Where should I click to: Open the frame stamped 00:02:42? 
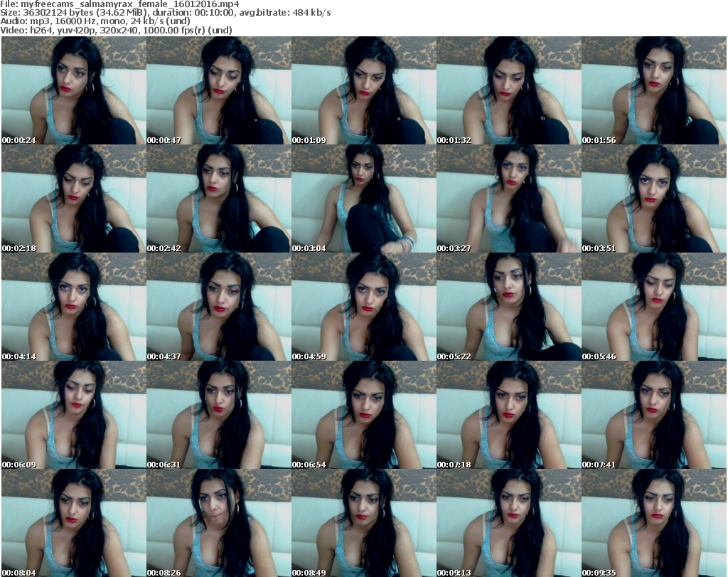coord(219,198)
